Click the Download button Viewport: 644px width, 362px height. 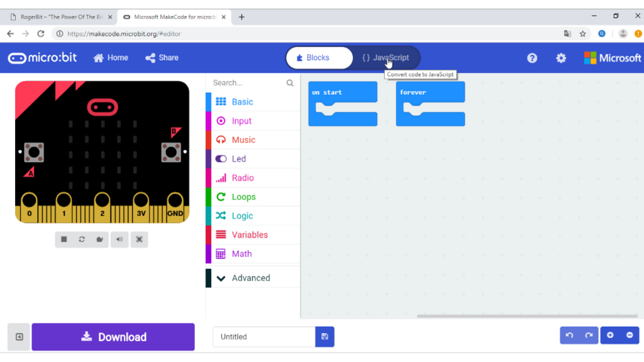pyautogui.click(x=113, y=337)
